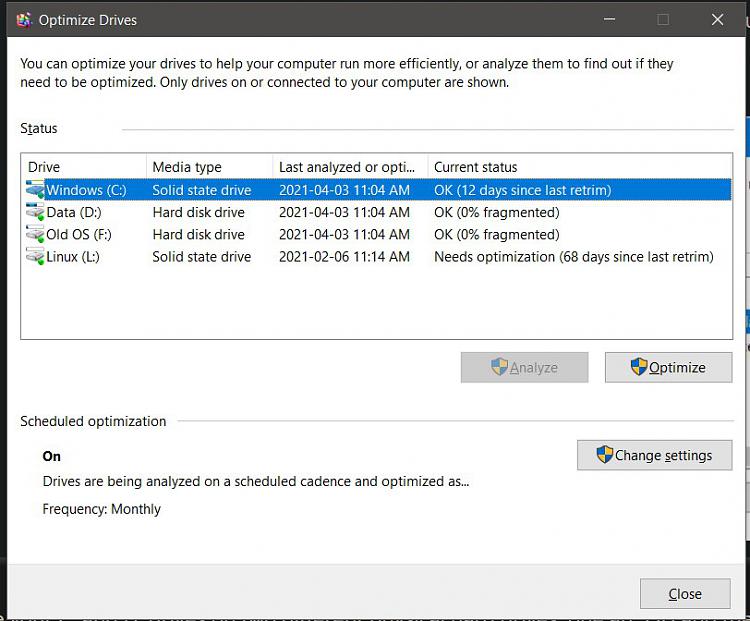Click the 'Frequency: Monthly' text

point(101,509)
